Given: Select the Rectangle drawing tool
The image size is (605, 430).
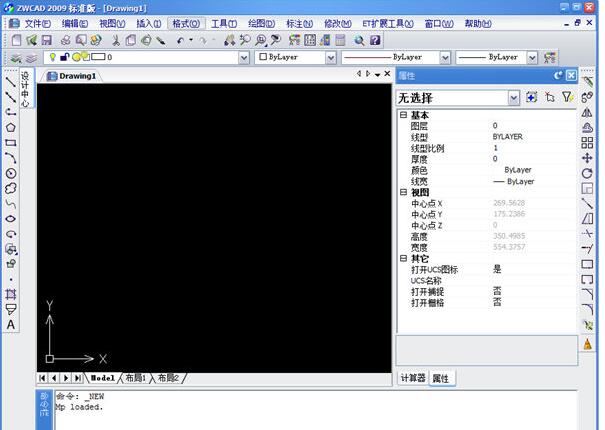Looking at the screenshot, I should [x=10, y=142].
